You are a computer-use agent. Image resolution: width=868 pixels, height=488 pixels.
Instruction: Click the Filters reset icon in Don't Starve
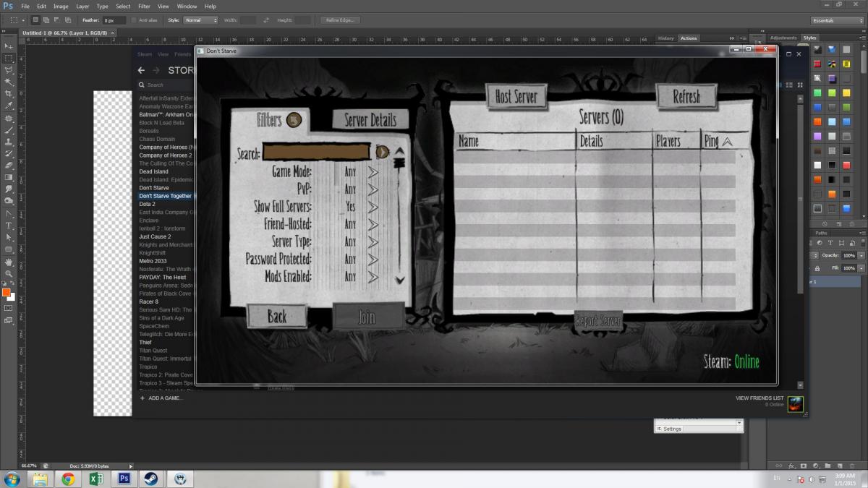point(294,119)
